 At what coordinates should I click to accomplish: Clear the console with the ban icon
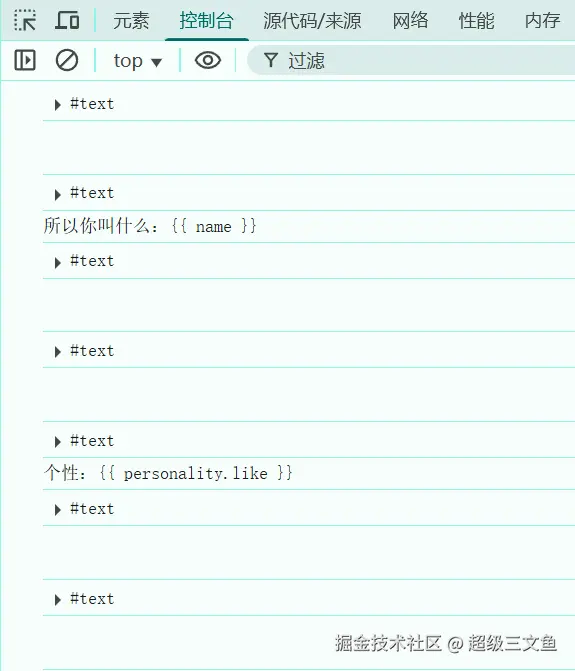(67, 60)
